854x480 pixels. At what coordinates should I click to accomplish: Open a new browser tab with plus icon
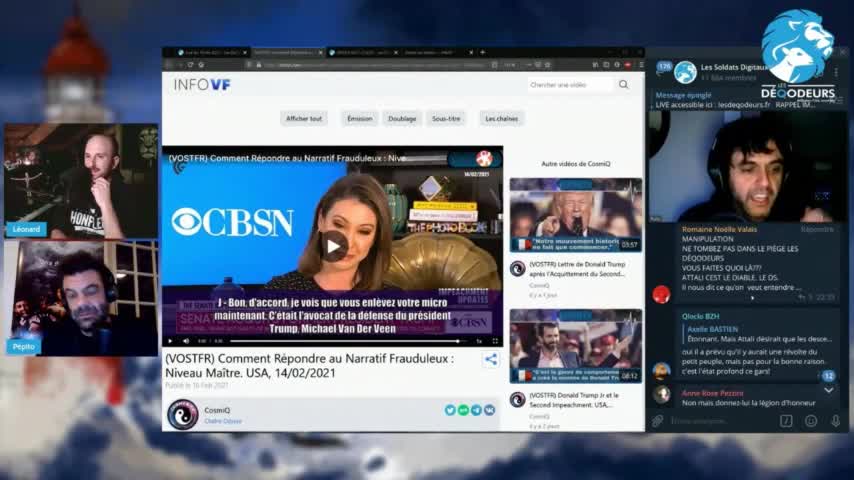point(483,52)
